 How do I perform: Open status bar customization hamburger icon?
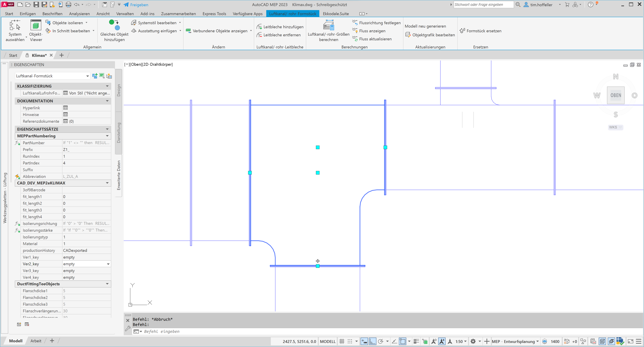(x=639, y=341)
